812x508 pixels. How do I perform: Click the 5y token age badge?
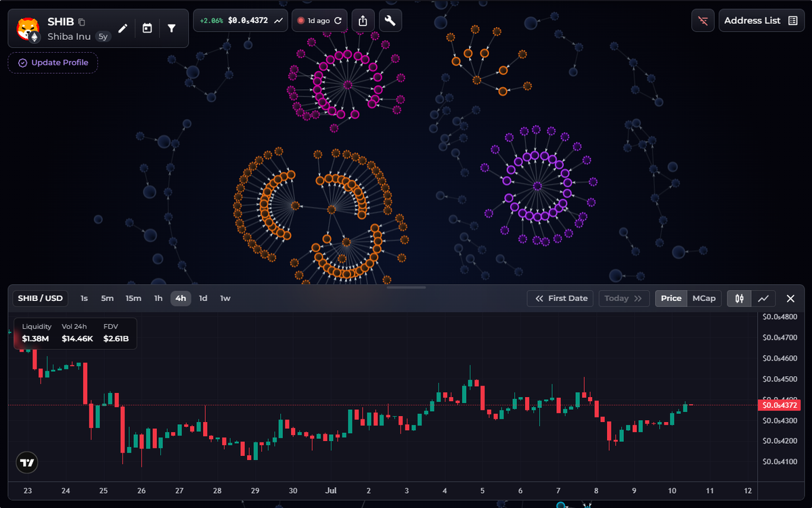(103, 37)
